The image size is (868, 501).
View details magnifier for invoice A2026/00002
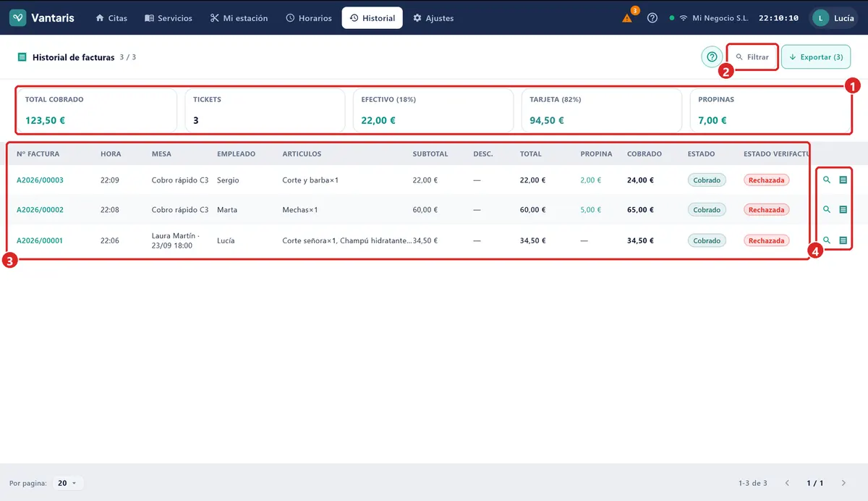click(x=827, y=210)
